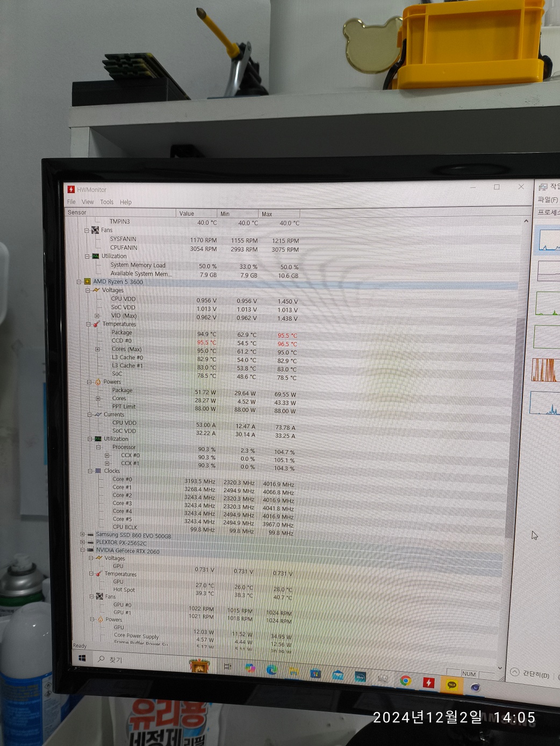Click the GPU Voltages lightning icon

pyautogui.click(x=99, y=558)
